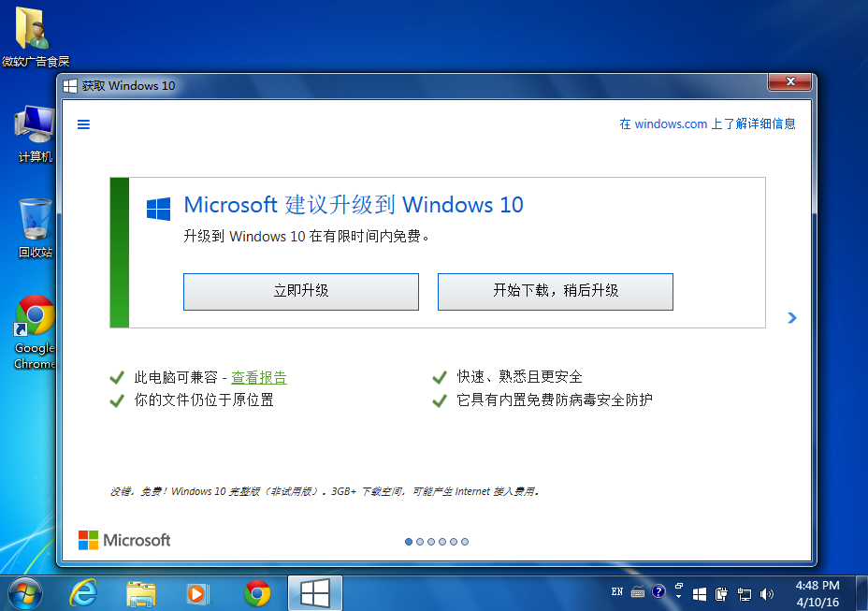This screenshot has height=611, width=868.
Task: Open Windows Explorer from the taskbar
Action: [140, 594]
